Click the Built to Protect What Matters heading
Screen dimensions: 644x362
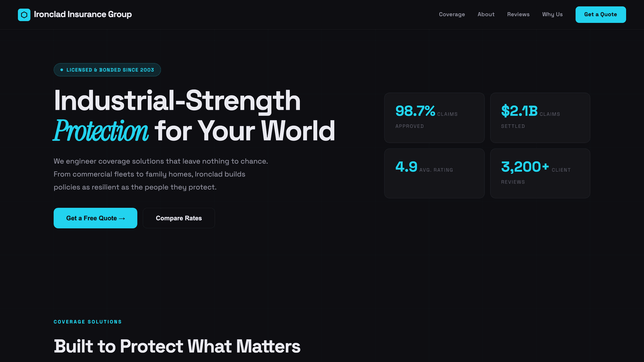[177, 346]
